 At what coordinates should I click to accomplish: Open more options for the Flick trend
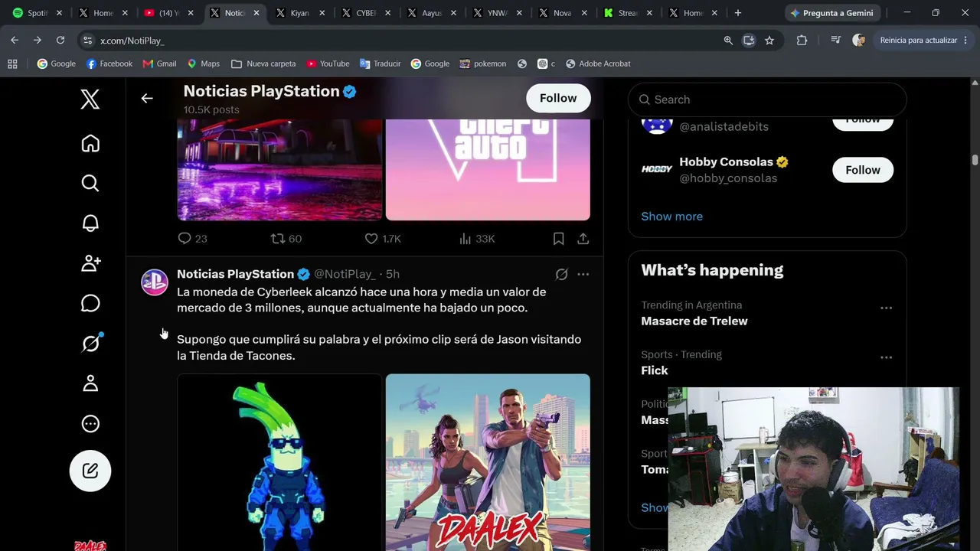886,357
